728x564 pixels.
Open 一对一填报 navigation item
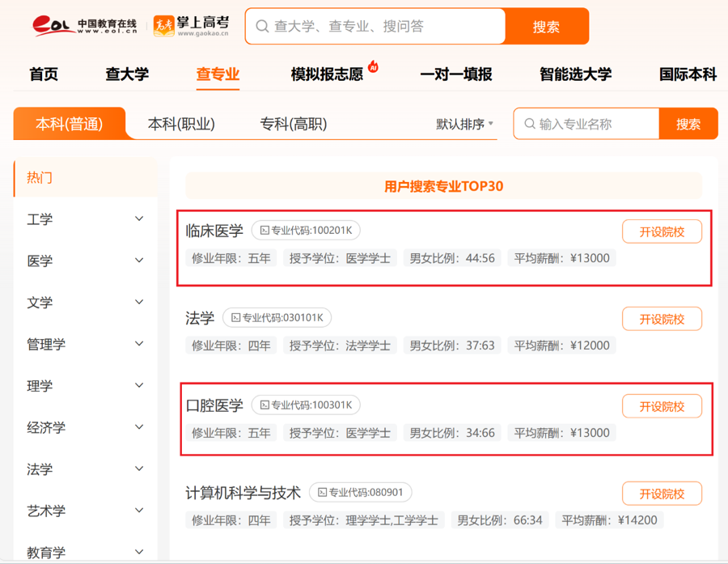(456, 74)
